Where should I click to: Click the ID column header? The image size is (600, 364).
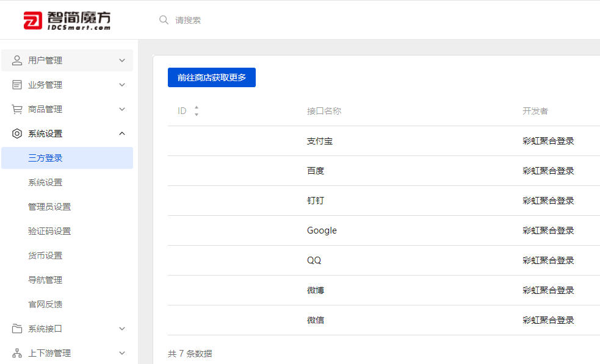[182, 111]
